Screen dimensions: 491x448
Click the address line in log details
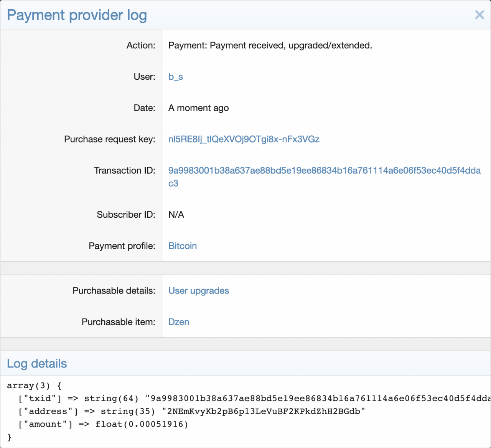pos(192,411)
